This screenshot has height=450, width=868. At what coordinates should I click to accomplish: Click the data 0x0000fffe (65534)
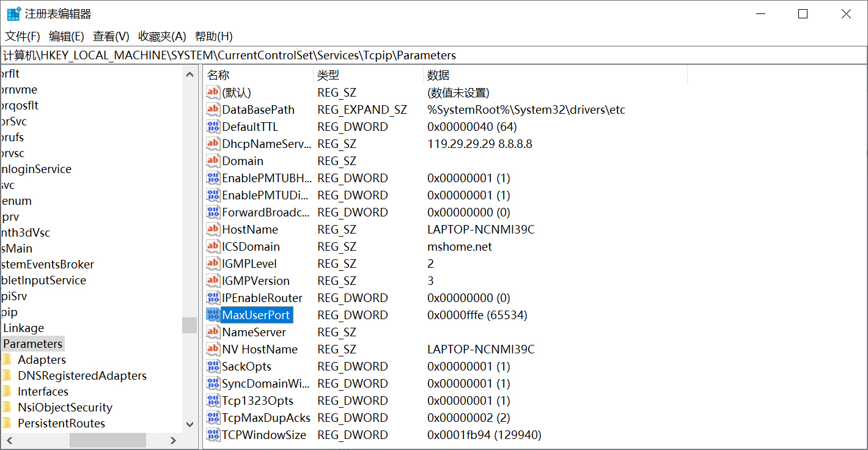(x=477, y=315)
